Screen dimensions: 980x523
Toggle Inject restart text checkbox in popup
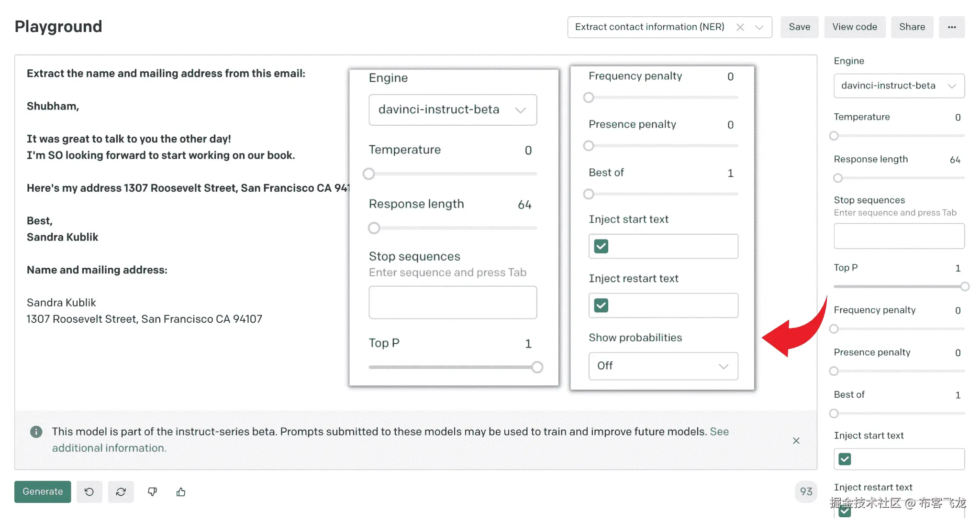tap(601, 305)
